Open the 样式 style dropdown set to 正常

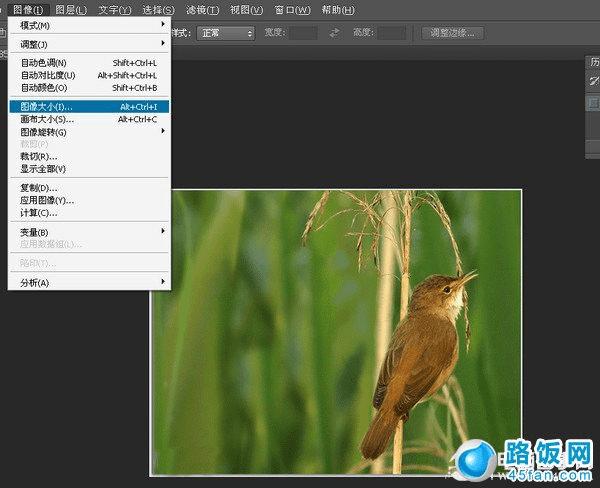pyautogui.click(x=225, y=33)
